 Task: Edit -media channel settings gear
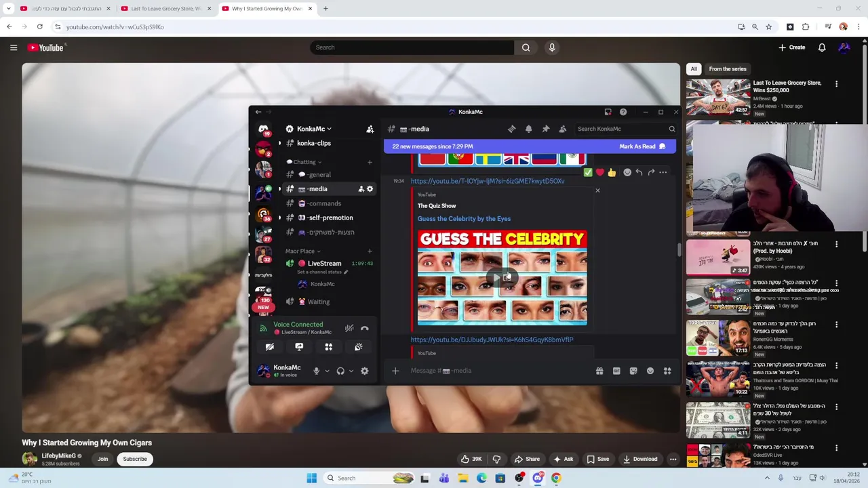tap(370, 189)
